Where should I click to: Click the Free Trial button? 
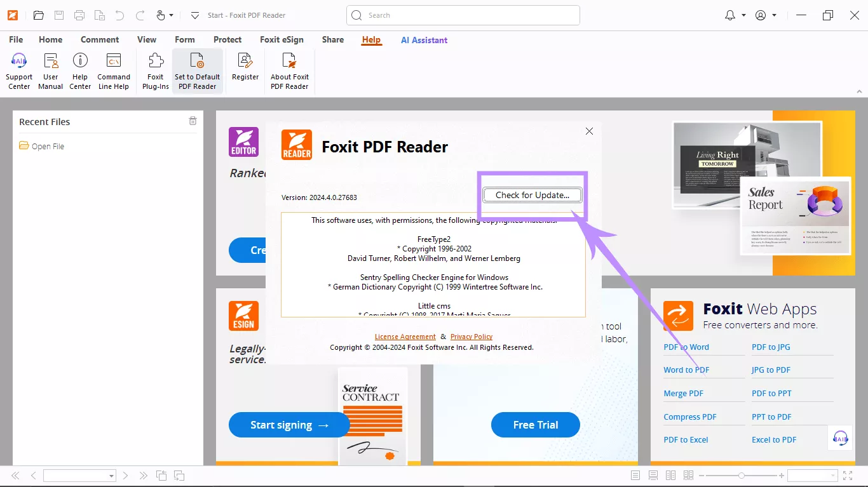pyautogui.click(x=536, y=425)
